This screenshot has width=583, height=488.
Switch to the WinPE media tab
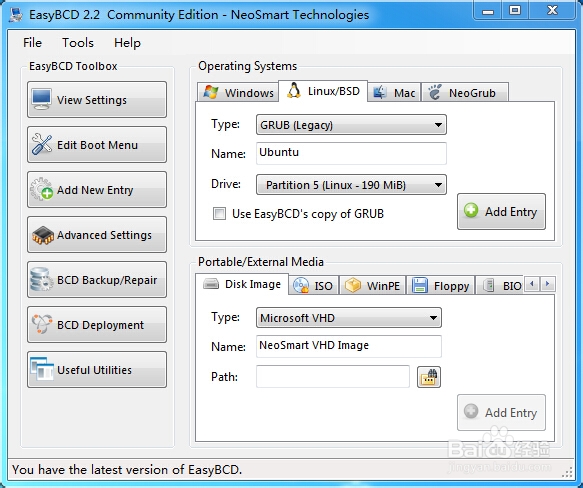(x=373, y=286)
